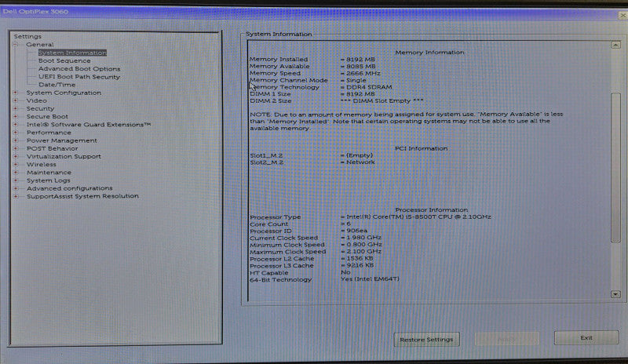Select the General category label
Image resolution: width=628 pixels, height=364 pixels.
point(40,45)
